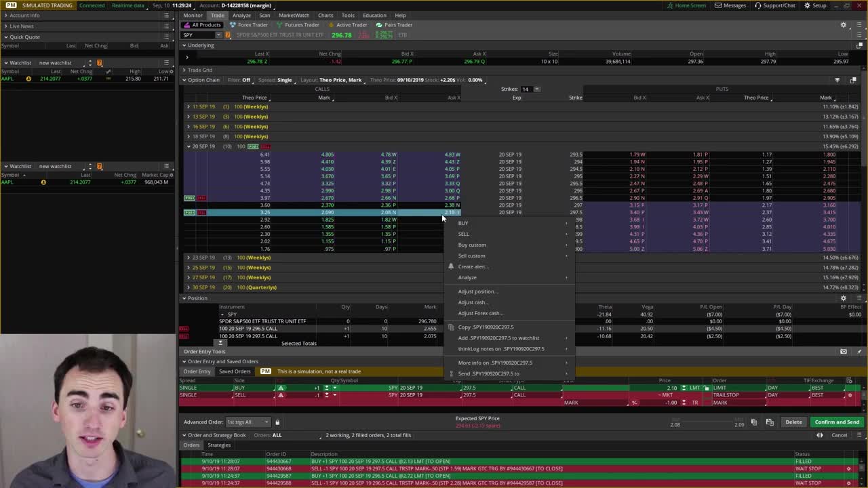Click the orange symbol link icon beside SPY

click(x=228, y=35)
